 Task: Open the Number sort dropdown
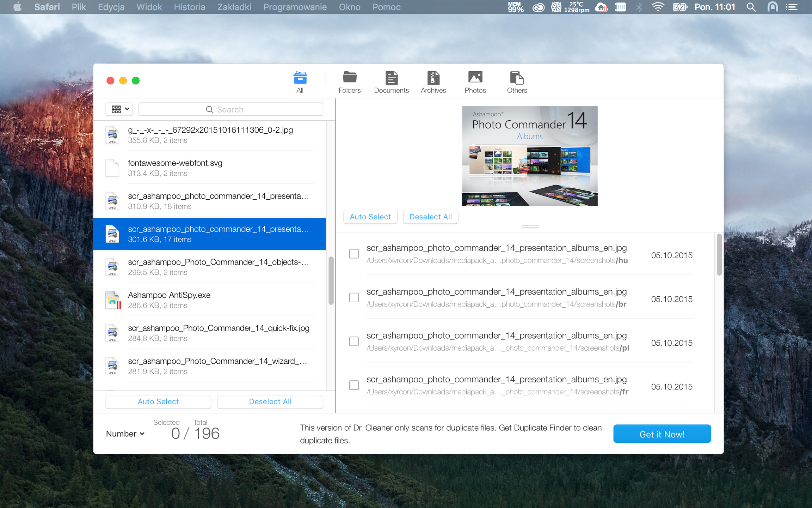(125, 434)
